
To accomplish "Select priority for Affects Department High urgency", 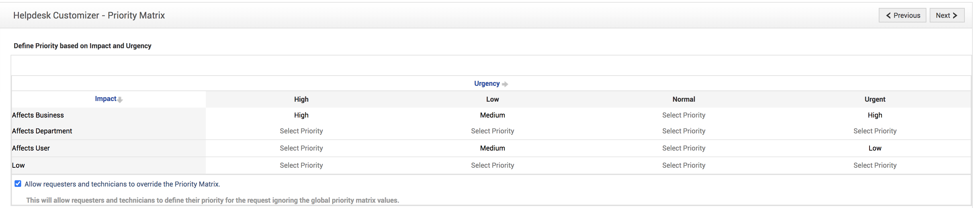I will [x=301, y=131].
